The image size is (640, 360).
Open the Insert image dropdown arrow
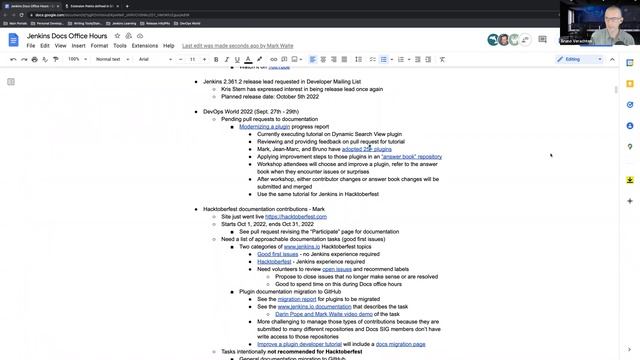tap(301, 60)
